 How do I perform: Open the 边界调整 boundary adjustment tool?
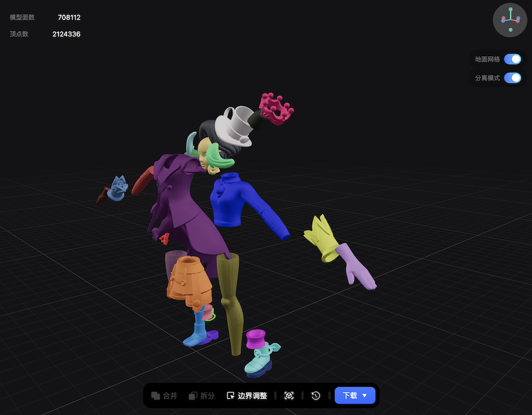coord(246,395)
